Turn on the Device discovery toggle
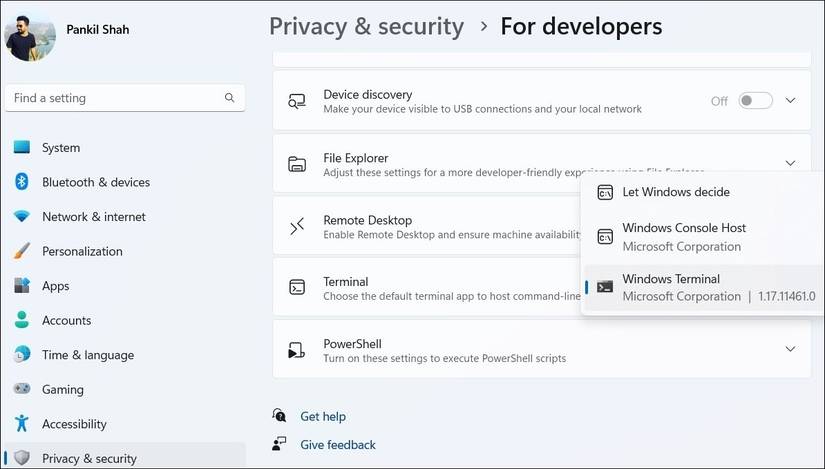Screen dimensions: 825x469 click(755, 101)
